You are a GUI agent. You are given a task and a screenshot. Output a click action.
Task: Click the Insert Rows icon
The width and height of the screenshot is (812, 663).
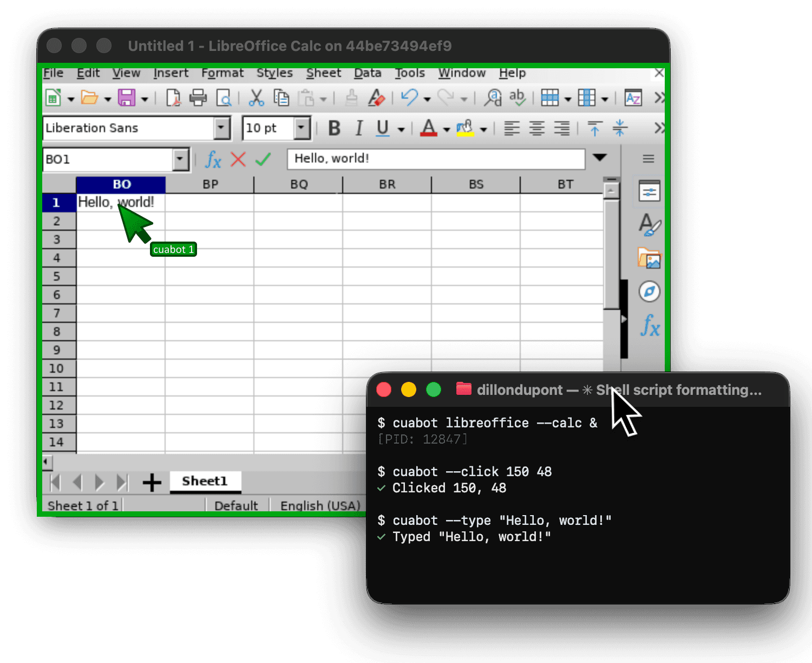(x=549, y=98)
